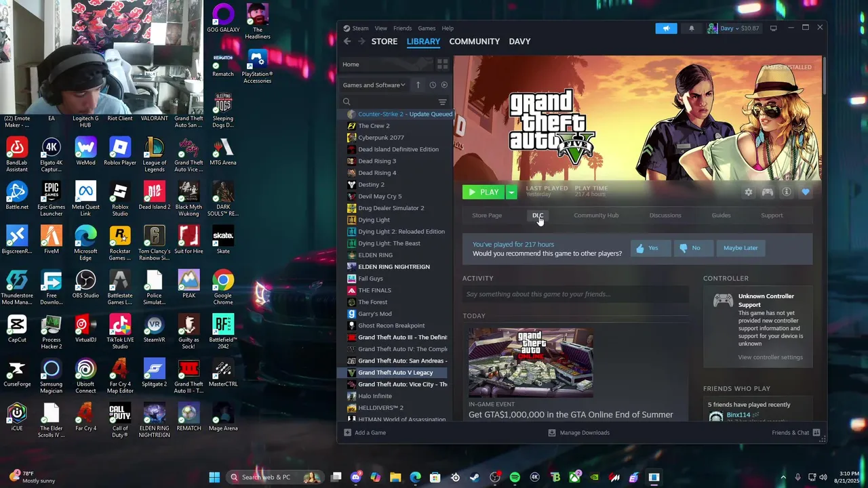Open game info icon for GTA V

[x=787, y=192]
